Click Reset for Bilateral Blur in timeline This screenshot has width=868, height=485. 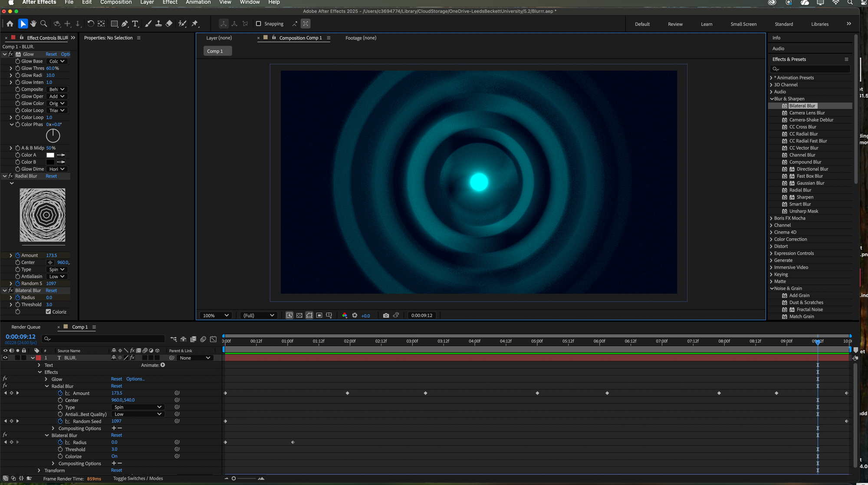click(116, 435)
